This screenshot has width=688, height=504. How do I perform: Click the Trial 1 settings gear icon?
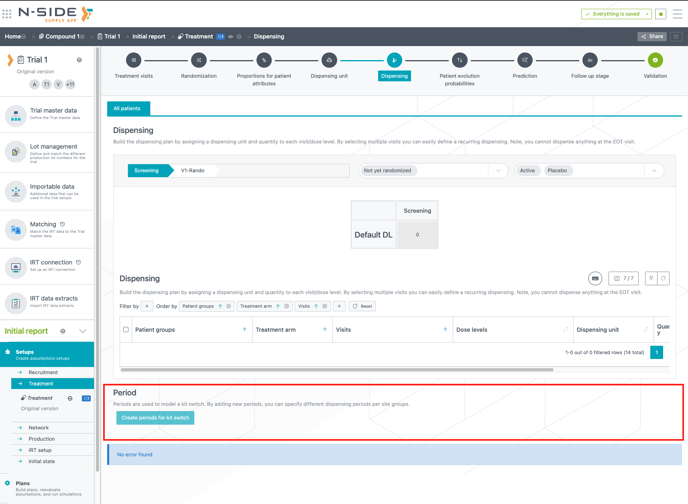[x=79, y=60]
